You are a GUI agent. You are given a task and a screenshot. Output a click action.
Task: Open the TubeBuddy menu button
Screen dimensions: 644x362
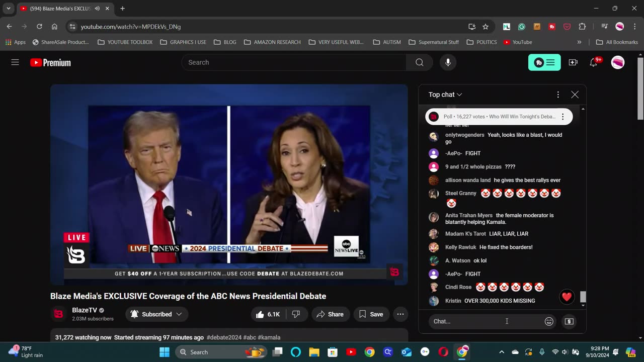click(544, 62)
